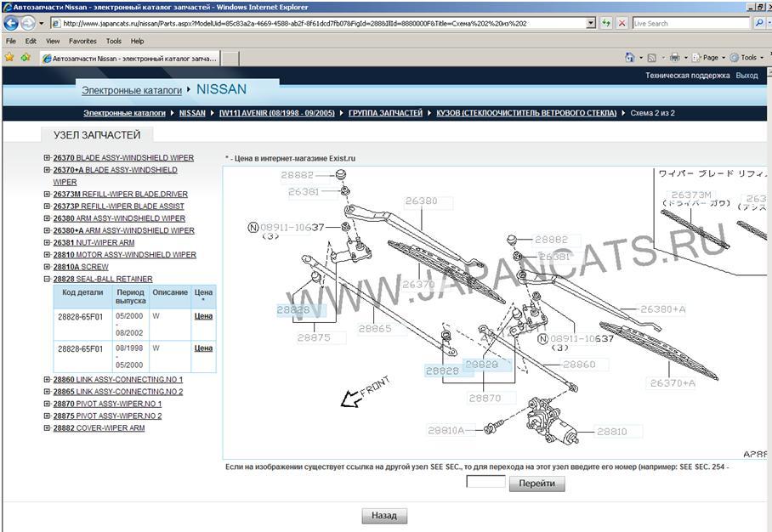Open the View menu
Image resolution: width=772 pixels, height=532 pixels.
click(53, 42)
